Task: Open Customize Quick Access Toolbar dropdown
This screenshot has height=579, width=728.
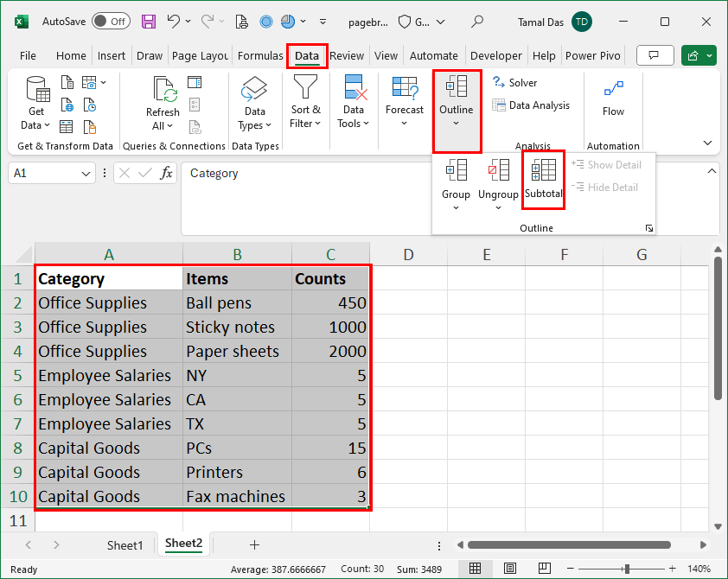Action: pos(322,22)
